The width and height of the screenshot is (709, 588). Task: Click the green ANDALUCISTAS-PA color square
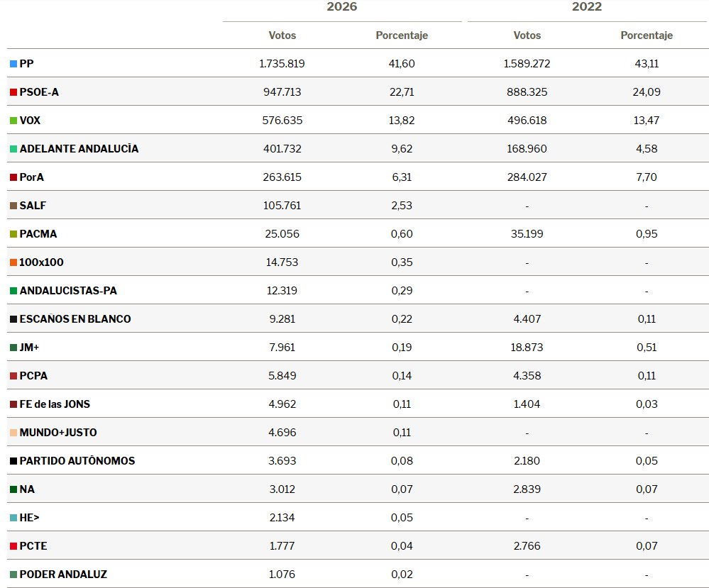pyautogui.click(x=13, y=291)
